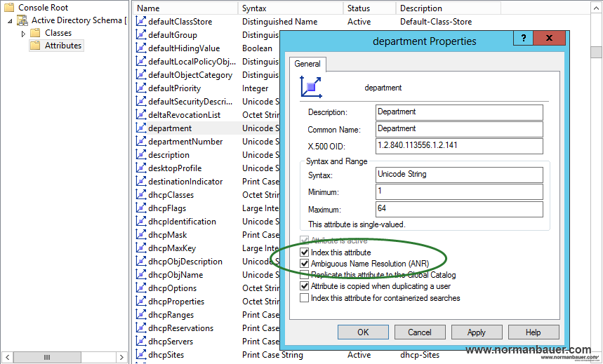The image size is (603, 364).
Task: Click the dhcpIdentification attribute icon
Action: click(x=141, y=222)
